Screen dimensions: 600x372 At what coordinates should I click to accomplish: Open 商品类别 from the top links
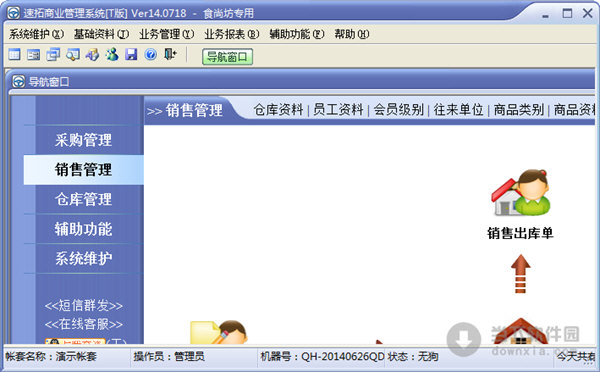(x=518, y=110)
